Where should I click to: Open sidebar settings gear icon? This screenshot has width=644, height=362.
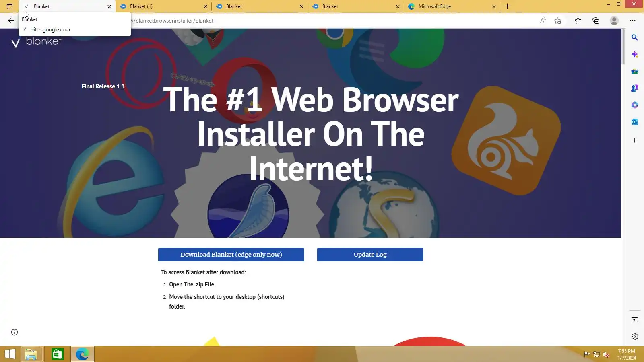tap(635, 337)
